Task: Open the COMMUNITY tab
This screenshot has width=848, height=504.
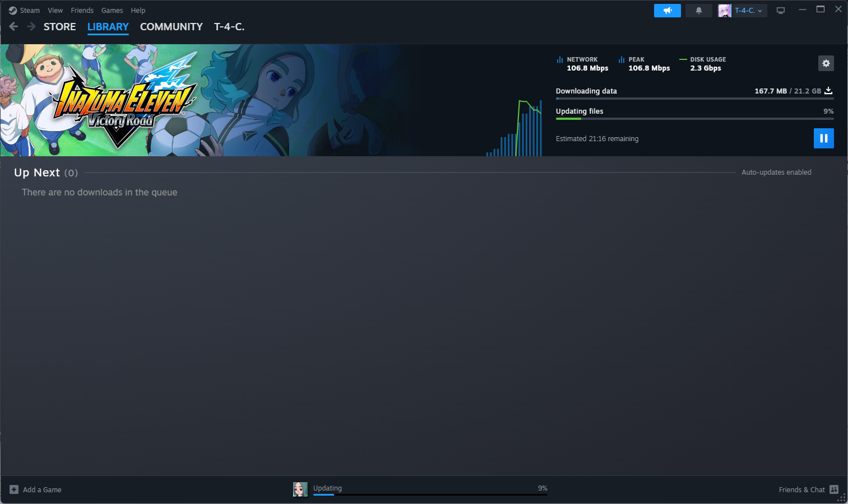Action: click(x=171, y=27)
